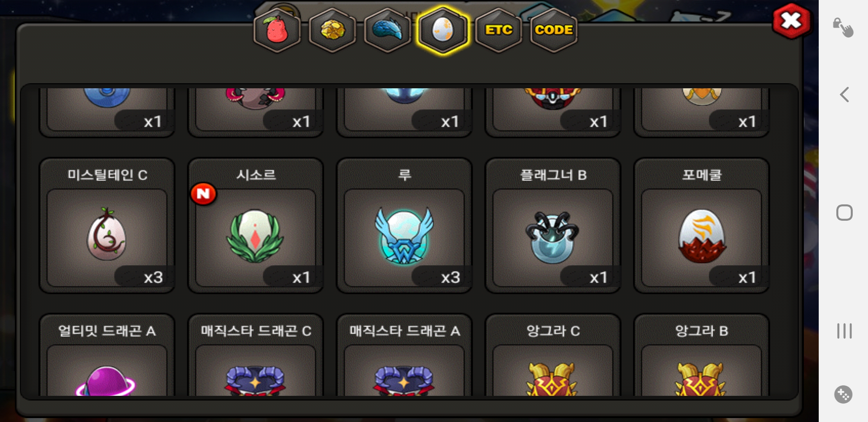This screenshot has width=868, height=422.
Task: Open the CODE tab
Action: tap(554, 30)
